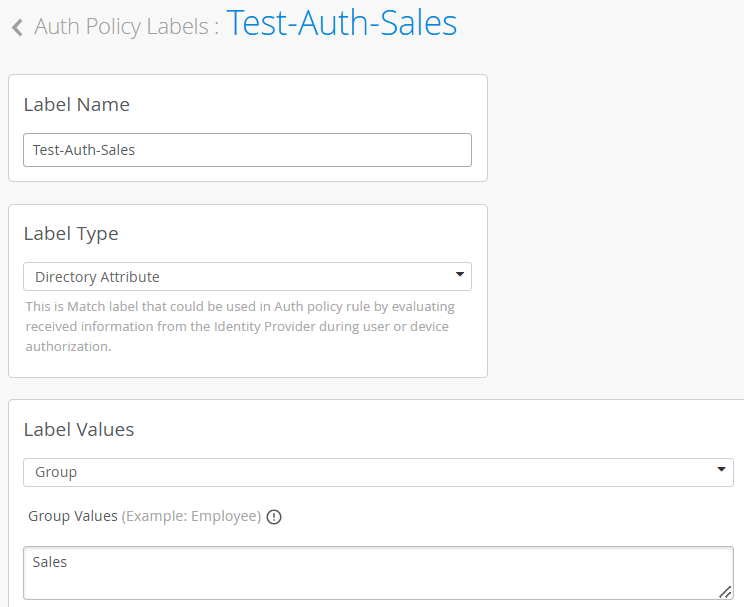This screenshot has width=744, height=607.
Task: Expand the Group label values dropdown
Action: click(x=378, y=472)
